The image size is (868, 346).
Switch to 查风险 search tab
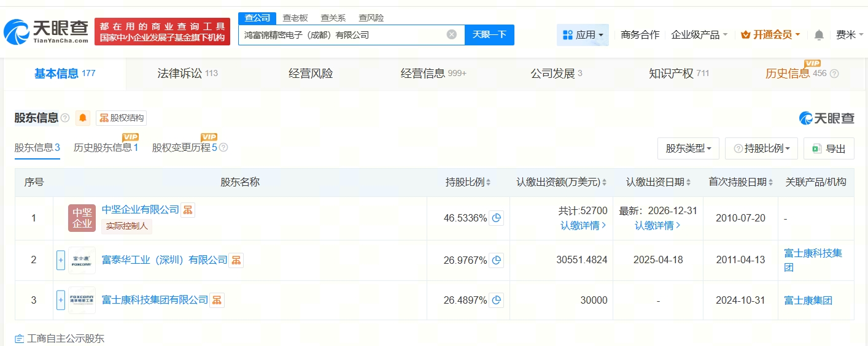(371, 18)
